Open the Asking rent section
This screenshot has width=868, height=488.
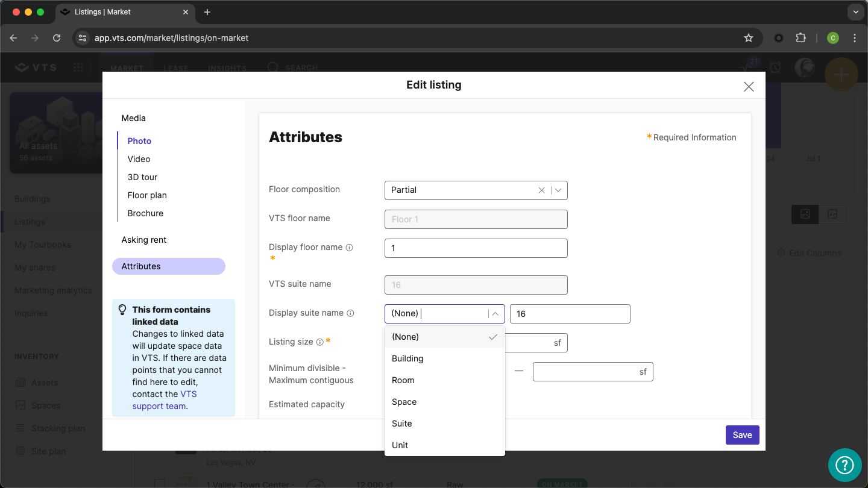pos(144,240)
